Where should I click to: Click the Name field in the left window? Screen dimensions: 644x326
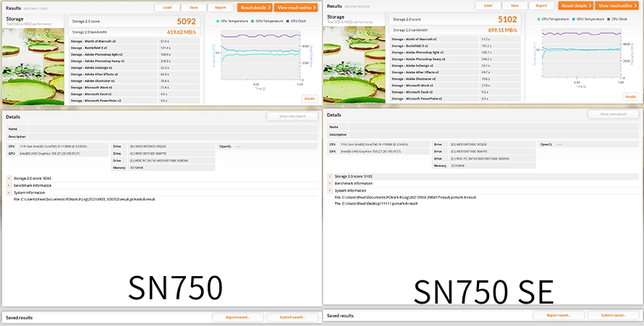point(173,129)
